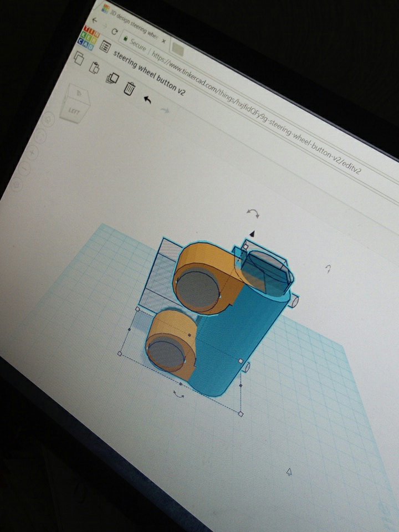This screenshot has height=532, width=399.
Task: Open the recent designs list icon
Action: 105,47
